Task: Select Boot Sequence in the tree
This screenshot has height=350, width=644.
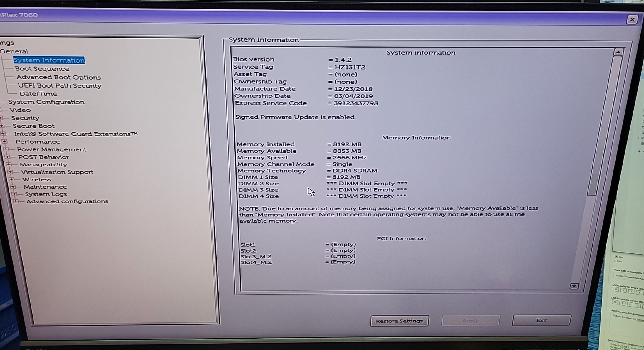Action: 42,69
